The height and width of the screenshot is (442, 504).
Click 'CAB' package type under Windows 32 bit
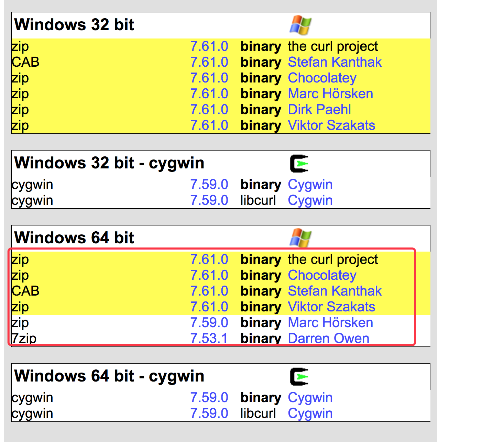click(25, 62)
